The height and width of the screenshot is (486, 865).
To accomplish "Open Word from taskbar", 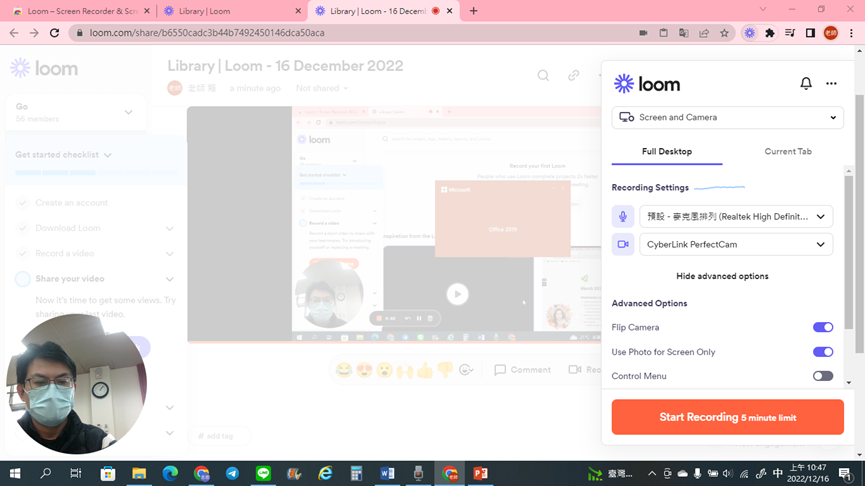I will tap(387, 473).
